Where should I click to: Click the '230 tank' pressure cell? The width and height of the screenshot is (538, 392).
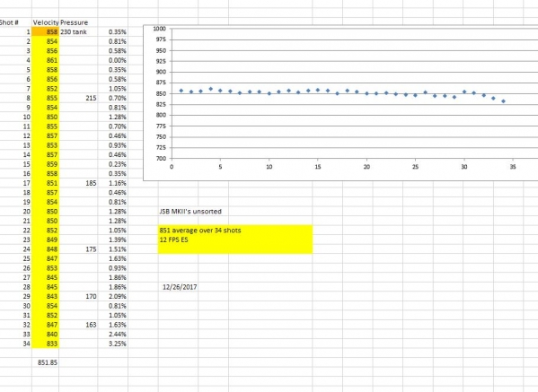tap(78, 32)
